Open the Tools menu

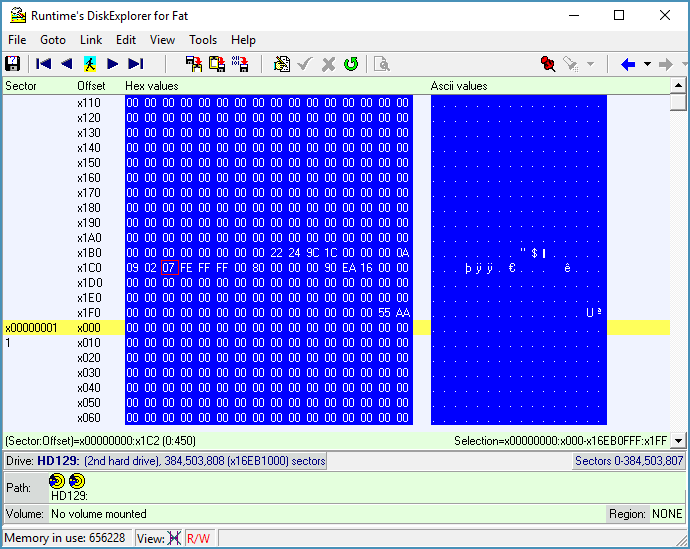(x=203, y=40)
